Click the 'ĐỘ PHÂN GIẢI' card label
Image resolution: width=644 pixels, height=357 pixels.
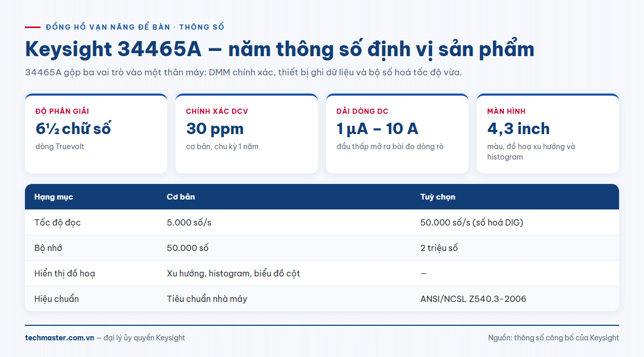(x=62, y=111)
